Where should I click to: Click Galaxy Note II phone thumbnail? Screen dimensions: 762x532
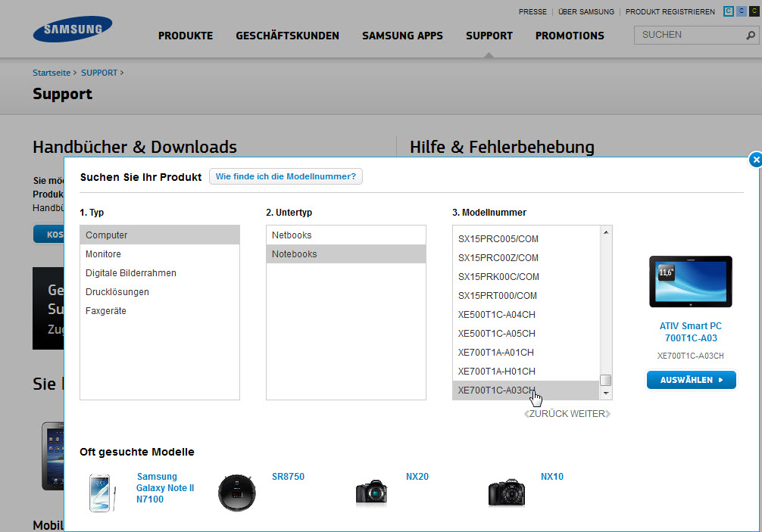pos(101,493)
